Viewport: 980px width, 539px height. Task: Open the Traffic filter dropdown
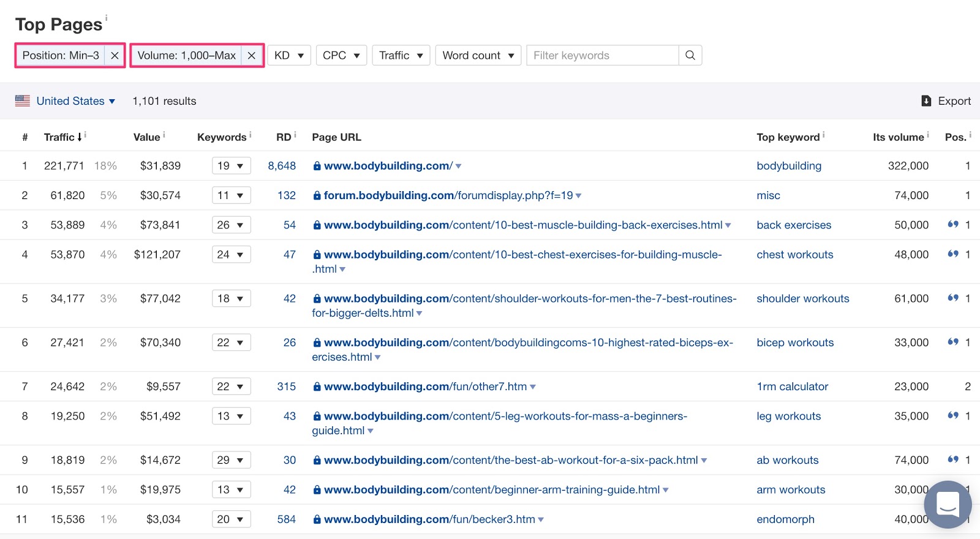(401, 56)
